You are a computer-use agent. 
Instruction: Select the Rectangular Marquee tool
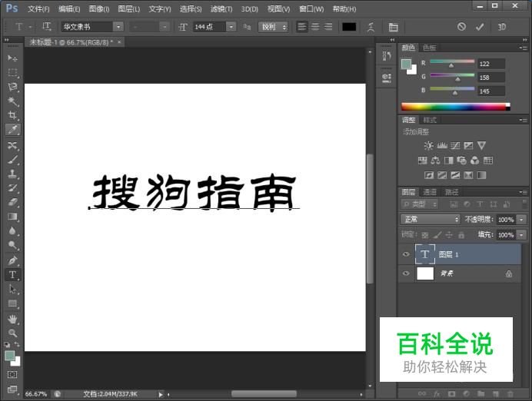click(x=12, y=72)
